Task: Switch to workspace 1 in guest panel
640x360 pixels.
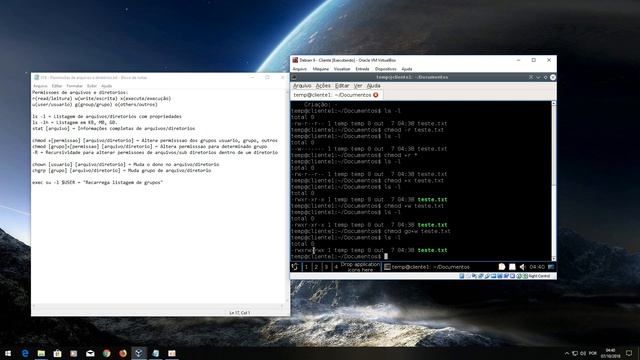Action: point(306,267)
